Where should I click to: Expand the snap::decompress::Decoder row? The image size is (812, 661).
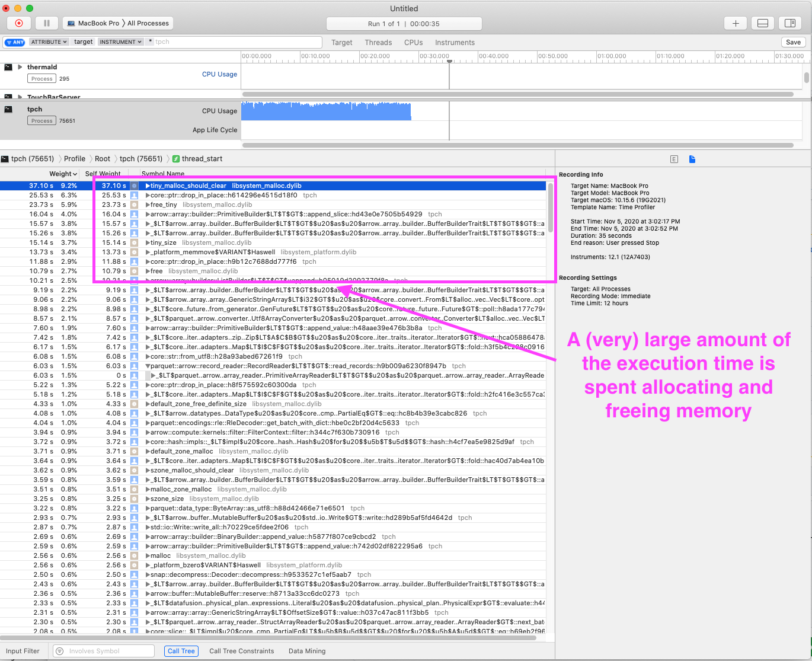pyautogui.click(x=148, y=574)
